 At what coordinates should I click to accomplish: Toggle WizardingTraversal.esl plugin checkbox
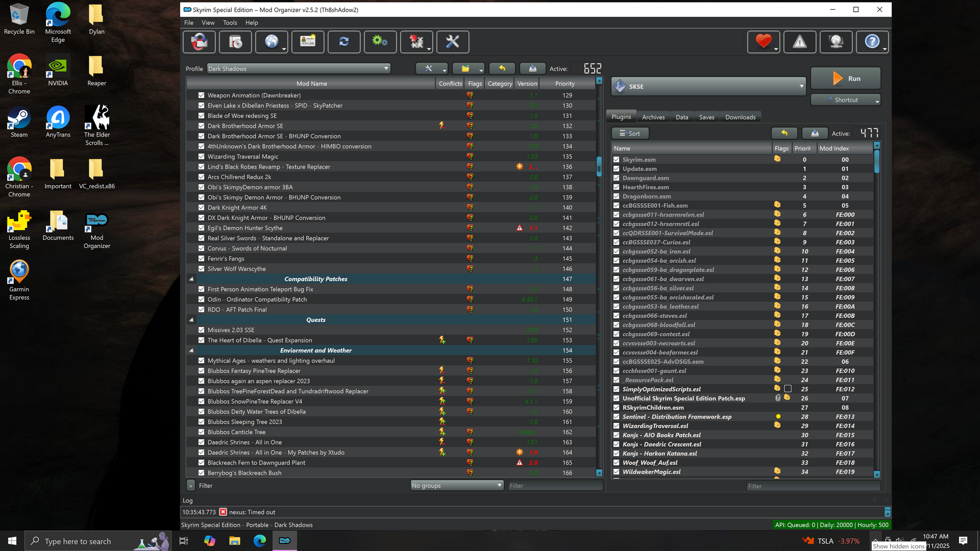617,426
